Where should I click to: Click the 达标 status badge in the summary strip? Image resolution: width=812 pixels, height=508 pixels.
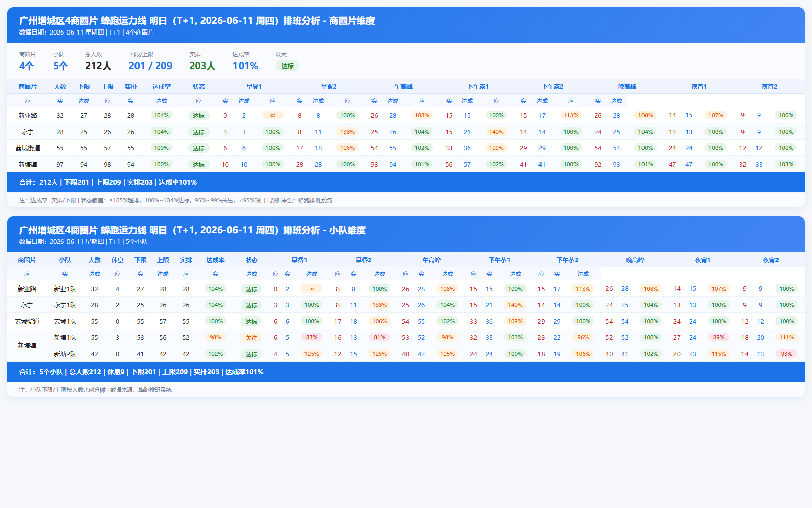288,66
